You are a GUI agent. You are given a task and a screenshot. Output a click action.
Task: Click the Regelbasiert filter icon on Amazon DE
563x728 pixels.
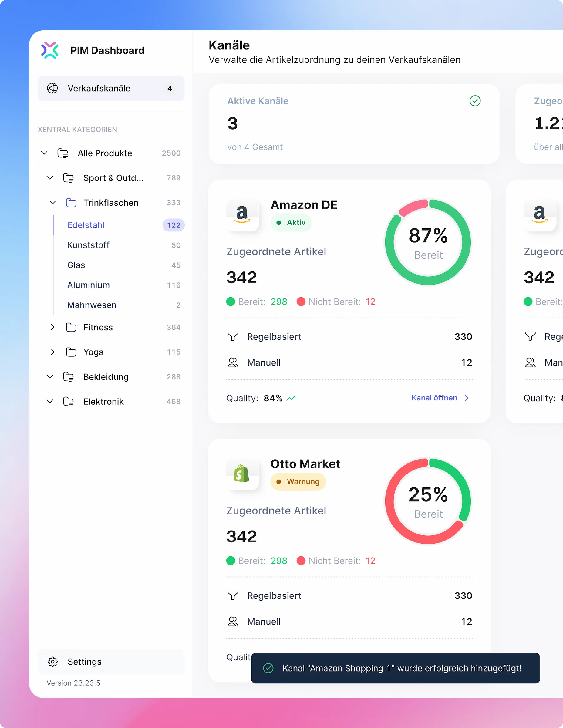(233, 336)
